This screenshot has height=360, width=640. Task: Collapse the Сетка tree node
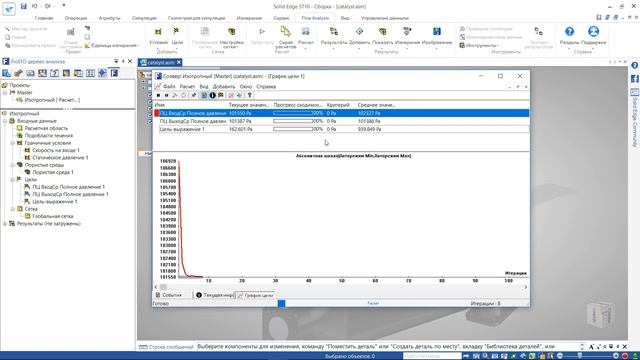[x=13, y=209]
